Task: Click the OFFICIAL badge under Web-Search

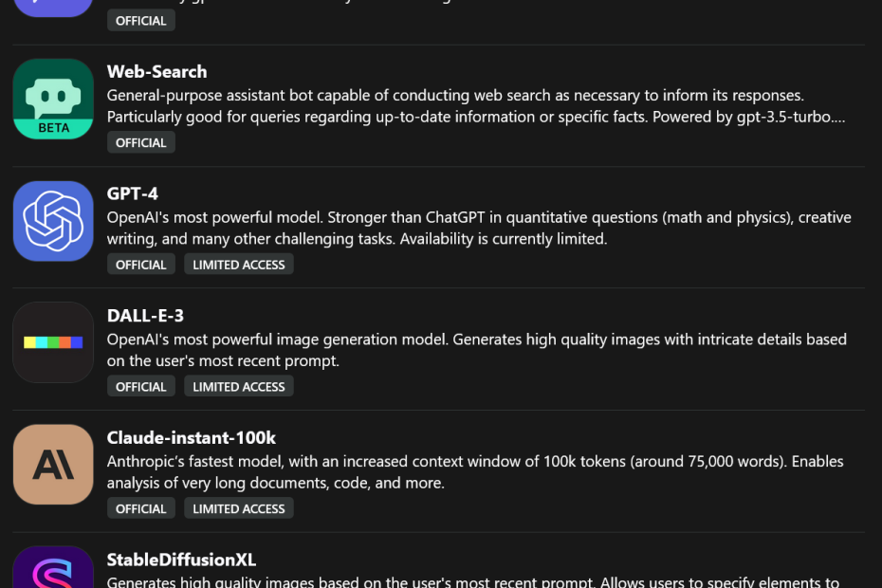Action: point(140,141)
